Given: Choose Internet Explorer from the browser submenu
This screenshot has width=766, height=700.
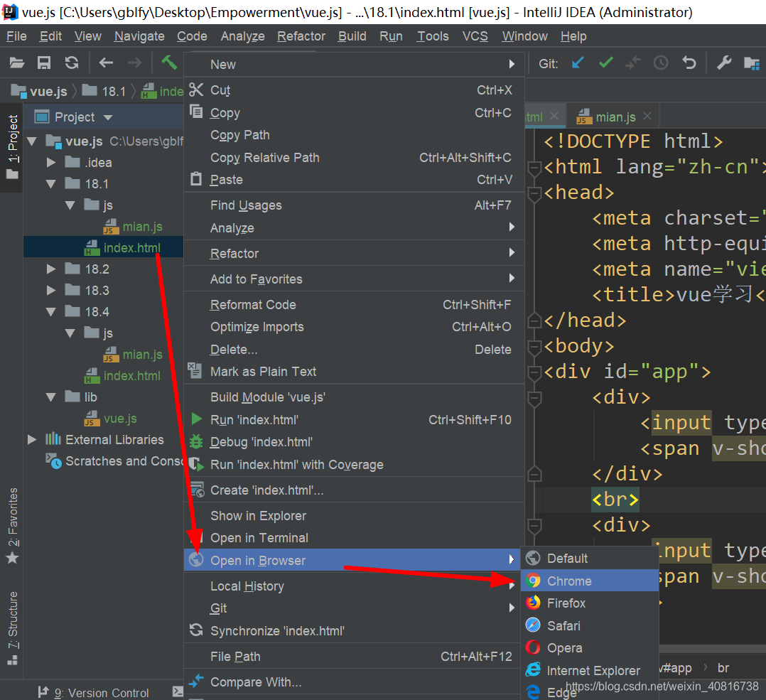Looking at the screenshot, I should click(590, 671).
